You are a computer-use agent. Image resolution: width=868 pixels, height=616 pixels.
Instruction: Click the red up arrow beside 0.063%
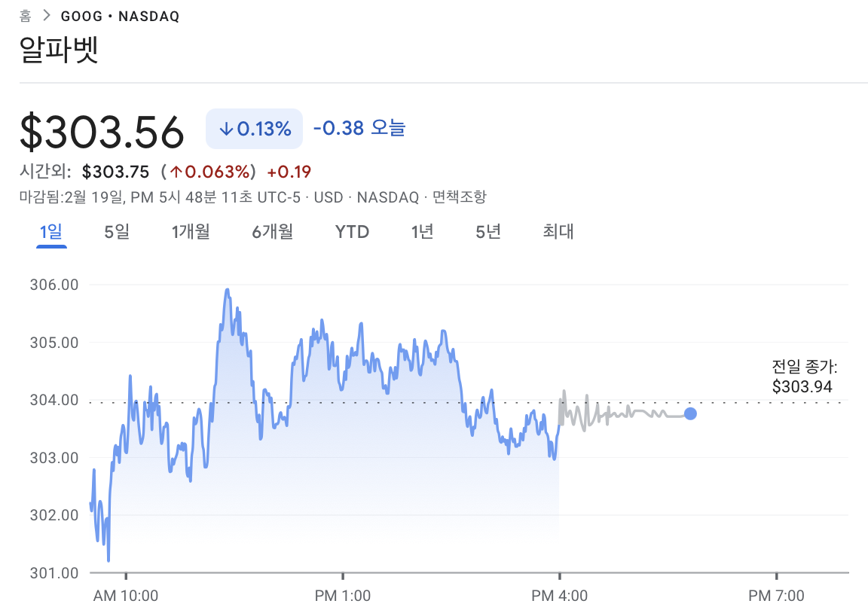tap(176, 172)
